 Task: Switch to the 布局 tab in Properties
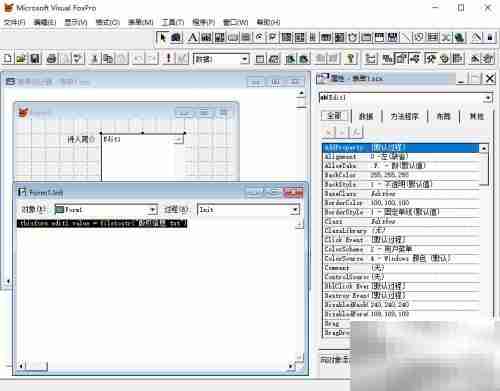tap(444, 116)
